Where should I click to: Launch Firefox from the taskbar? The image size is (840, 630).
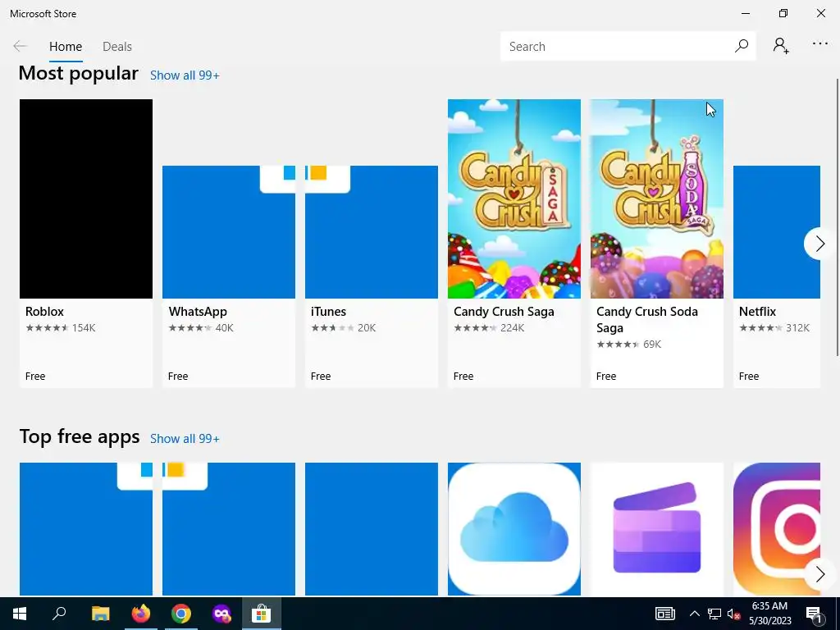141,614
